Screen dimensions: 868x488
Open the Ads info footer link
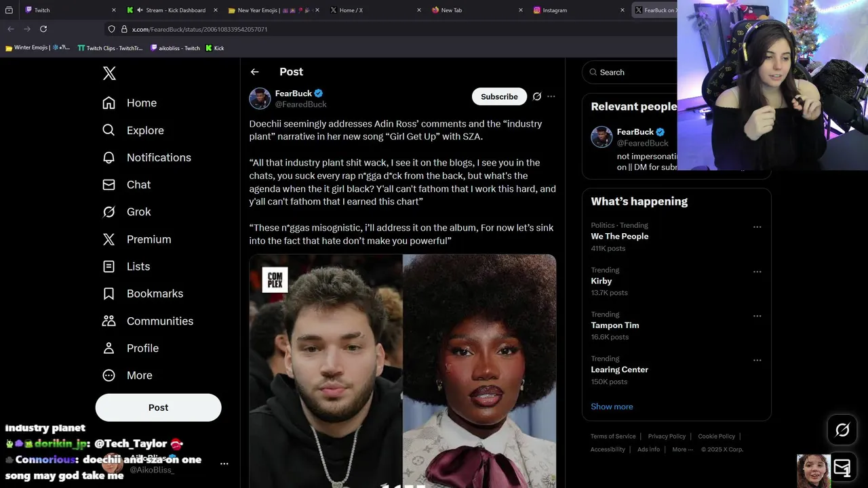coord(648,449)
